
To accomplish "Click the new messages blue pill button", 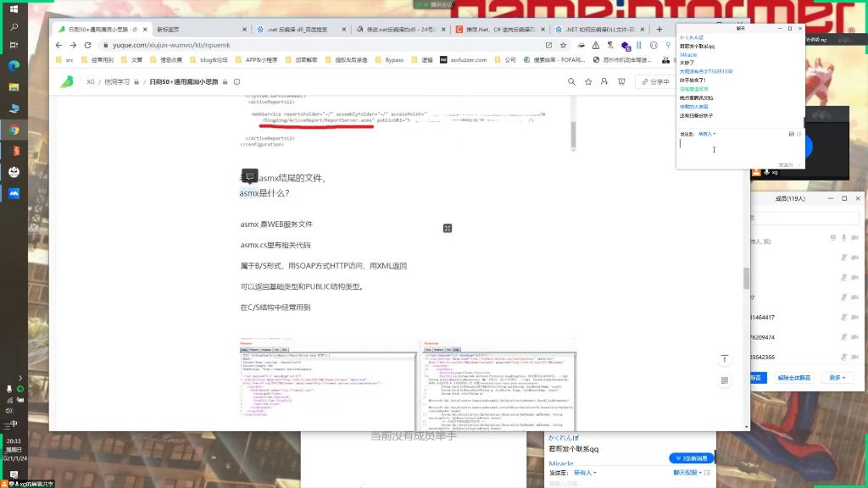I will click(692, 458).
